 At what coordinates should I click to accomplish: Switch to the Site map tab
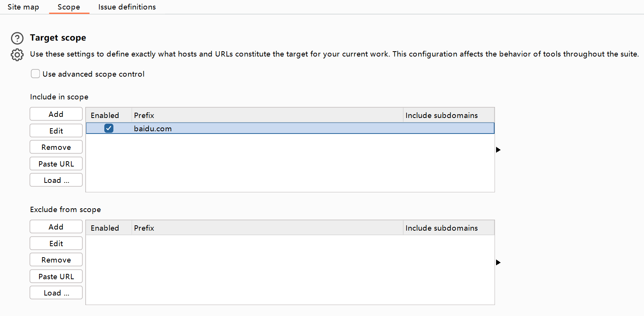click(x=23, y=7)
